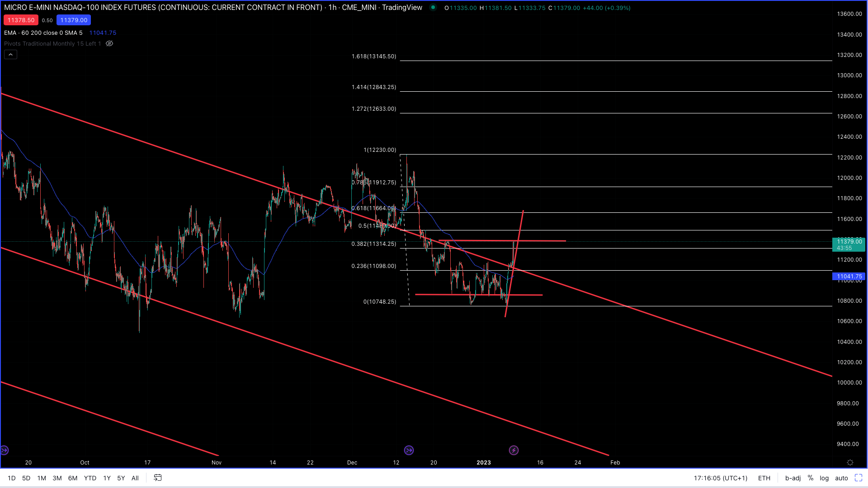Open the b-adj adjustment menu

coord(793,478)
